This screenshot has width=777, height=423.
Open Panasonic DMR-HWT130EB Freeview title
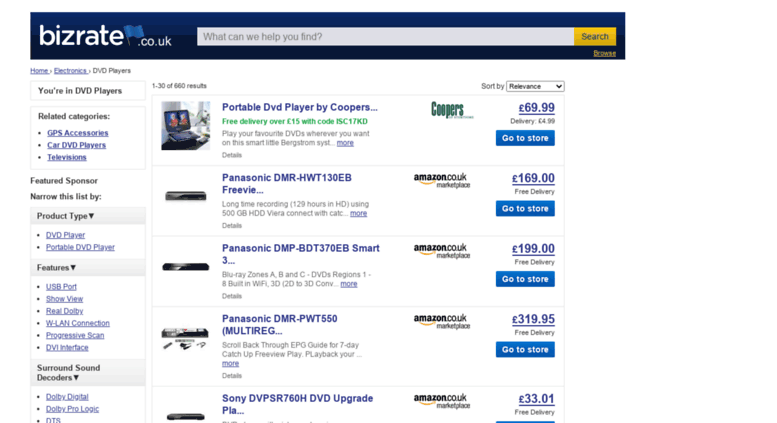point(287,184)
